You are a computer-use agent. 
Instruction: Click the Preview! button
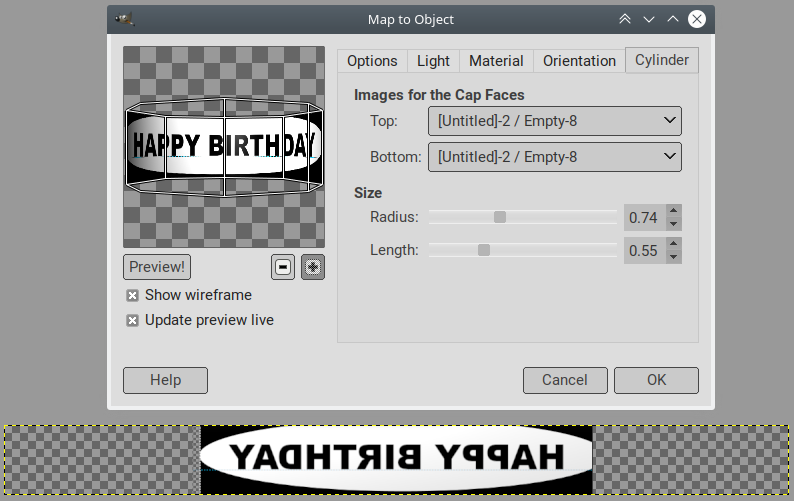click(157, 267)
